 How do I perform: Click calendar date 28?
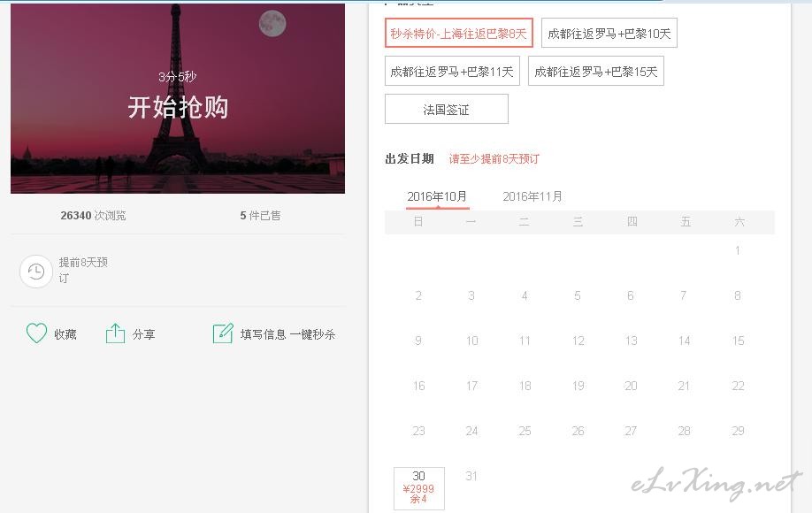(684, 431)
